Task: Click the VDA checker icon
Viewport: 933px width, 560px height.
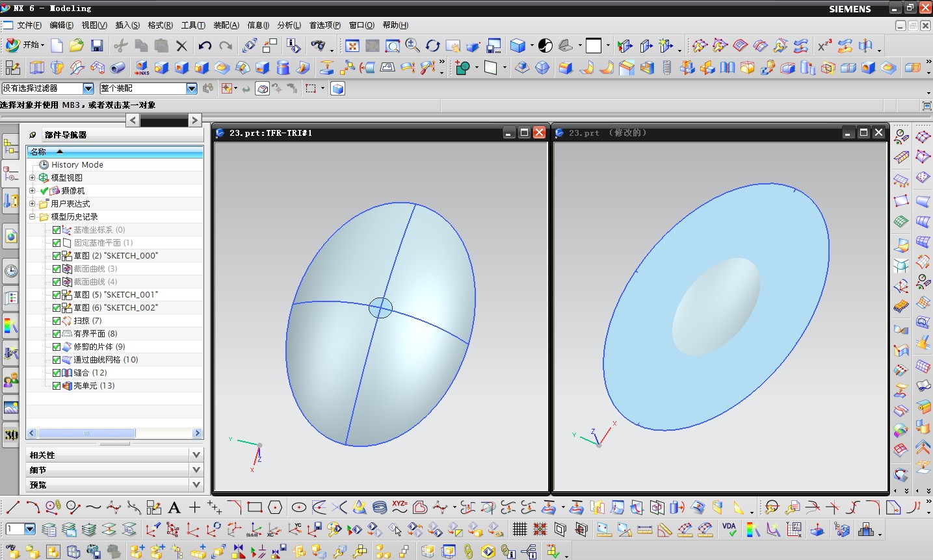Action: coord(729,529)
